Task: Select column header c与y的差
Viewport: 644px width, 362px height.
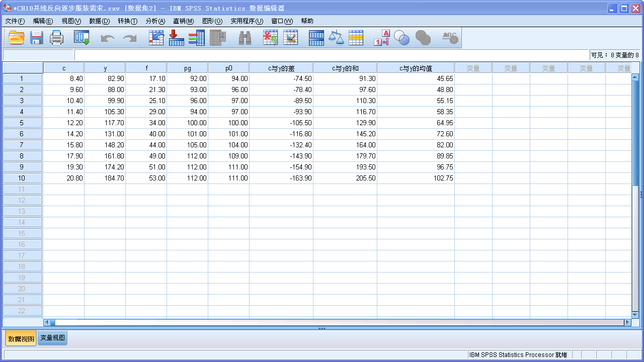Action: pos(281,68)
